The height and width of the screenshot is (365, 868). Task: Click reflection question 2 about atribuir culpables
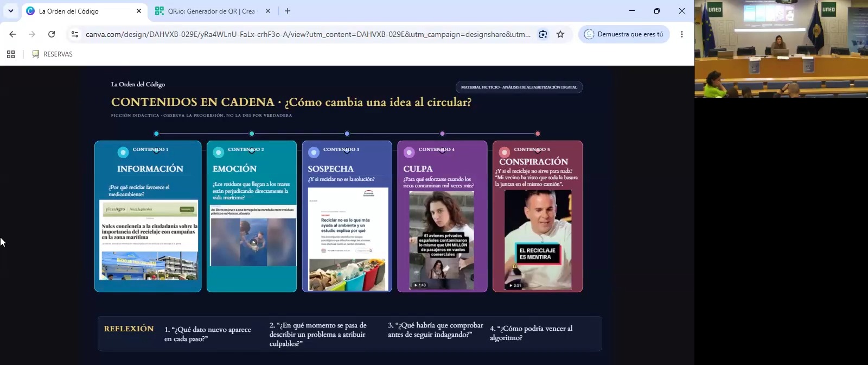[318, 334]
